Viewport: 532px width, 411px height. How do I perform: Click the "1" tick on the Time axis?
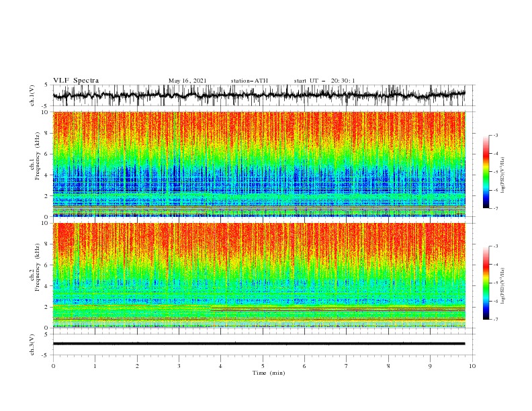point(95,366)
